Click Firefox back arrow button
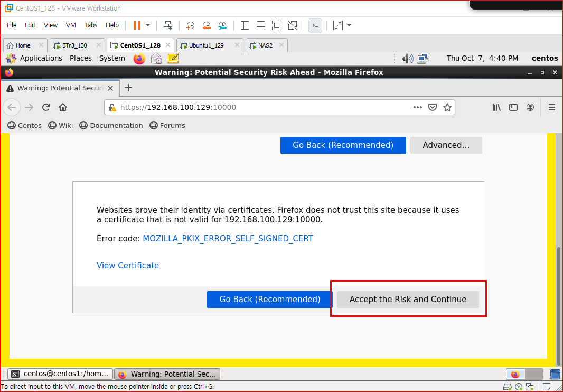The image size is (563, 392). 12,107
